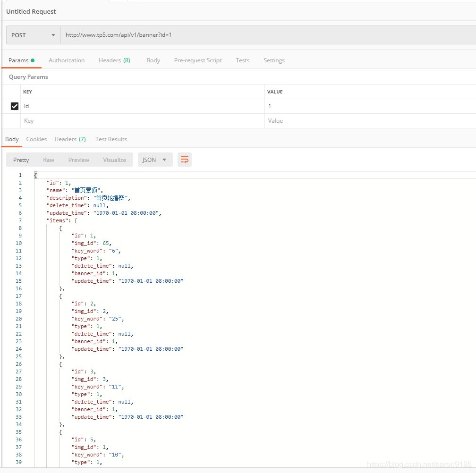Open the POST method dropdown

point(34,35)
